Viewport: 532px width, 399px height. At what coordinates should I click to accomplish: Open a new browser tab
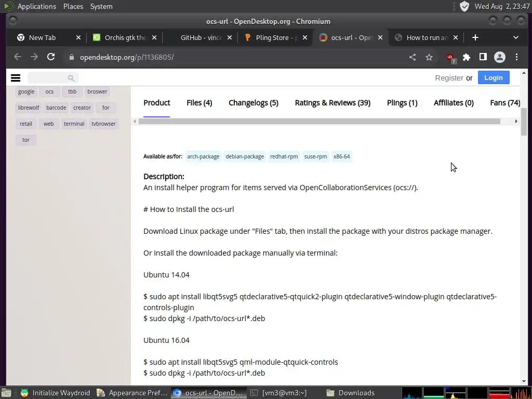(475, 37)
